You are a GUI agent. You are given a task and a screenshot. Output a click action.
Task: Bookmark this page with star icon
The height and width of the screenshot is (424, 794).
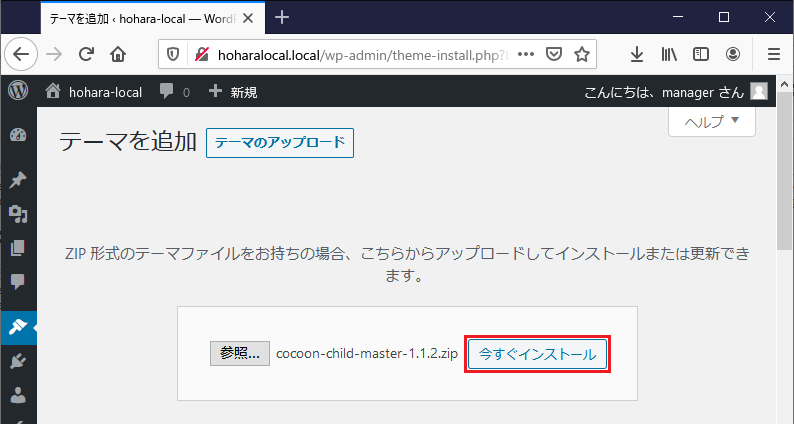click(581, 54)
